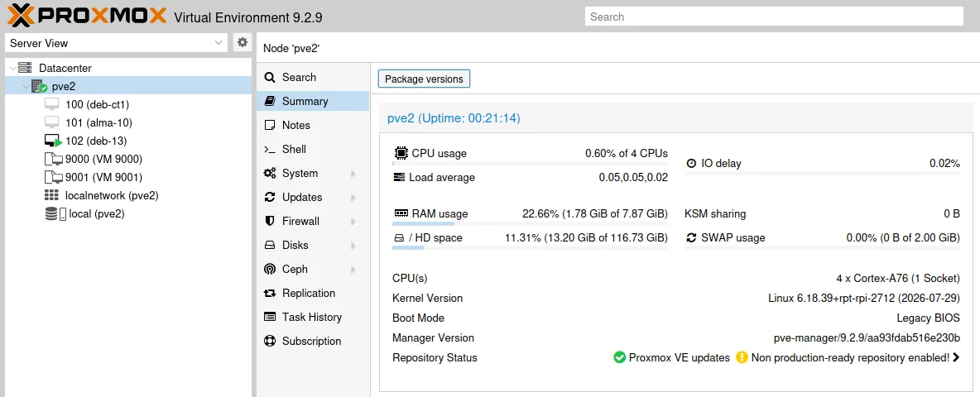Click the localnetwork grid icon
This screenshot has width=980, height=397.
52,195
